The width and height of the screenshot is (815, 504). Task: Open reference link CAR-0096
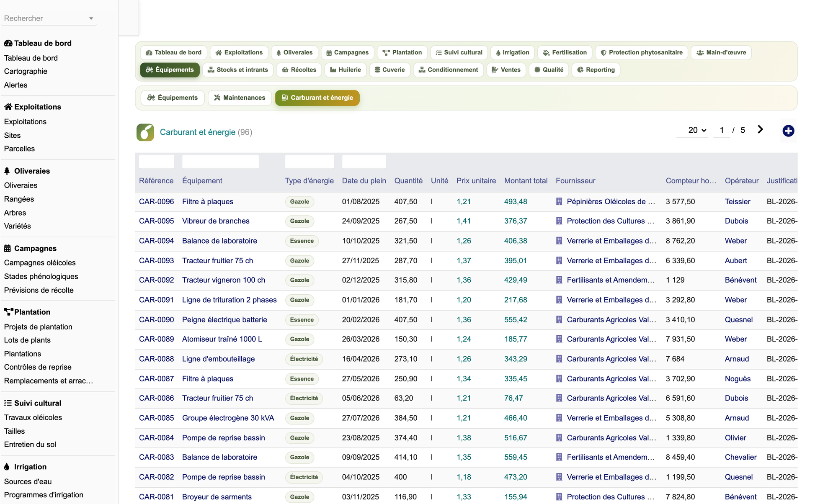156,201
